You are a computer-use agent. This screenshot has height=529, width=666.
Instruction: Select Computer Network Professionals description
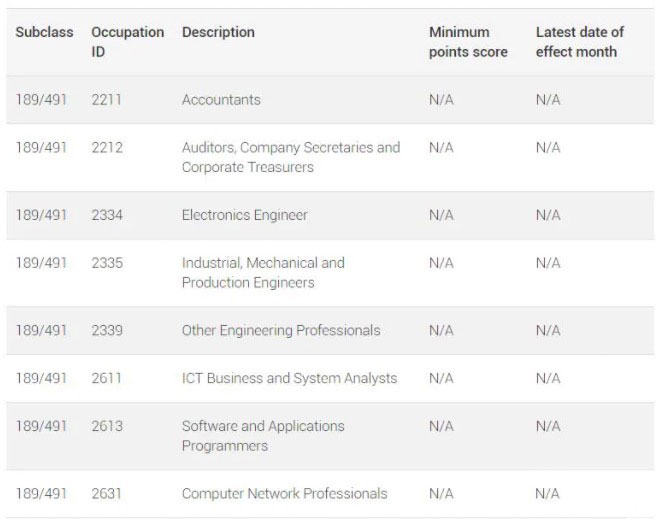click(x=285, y=494)
